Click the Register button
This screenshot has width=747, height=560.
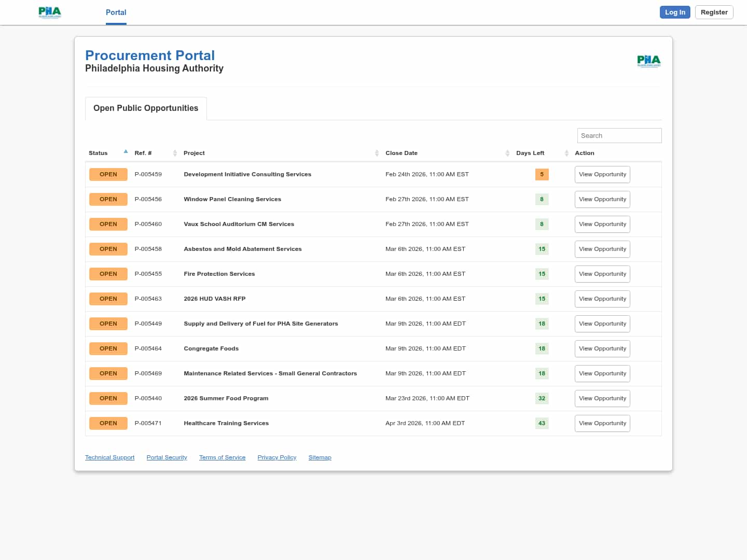pyautogui.click(x=714, y=12)
